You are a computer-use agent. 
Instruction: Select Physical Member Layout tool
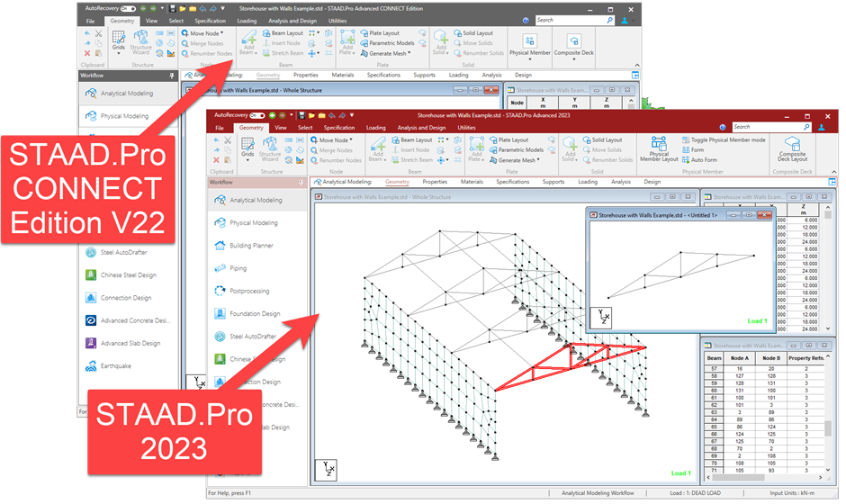659,148
